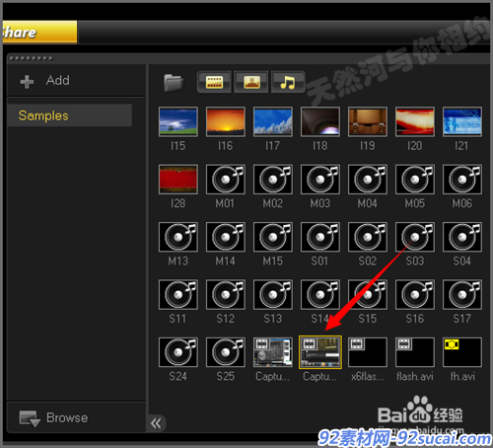Viewport: 493px width, 448px height.
Task: Select the I16 sunset image thumbnail
Action: click(226, 121)
